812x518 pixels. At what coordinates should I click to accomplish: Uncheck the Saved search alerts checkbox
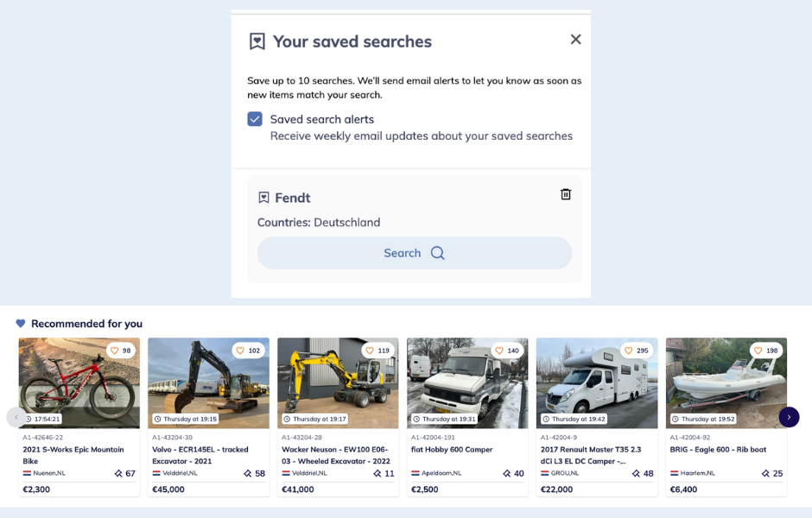coord(255,120)
